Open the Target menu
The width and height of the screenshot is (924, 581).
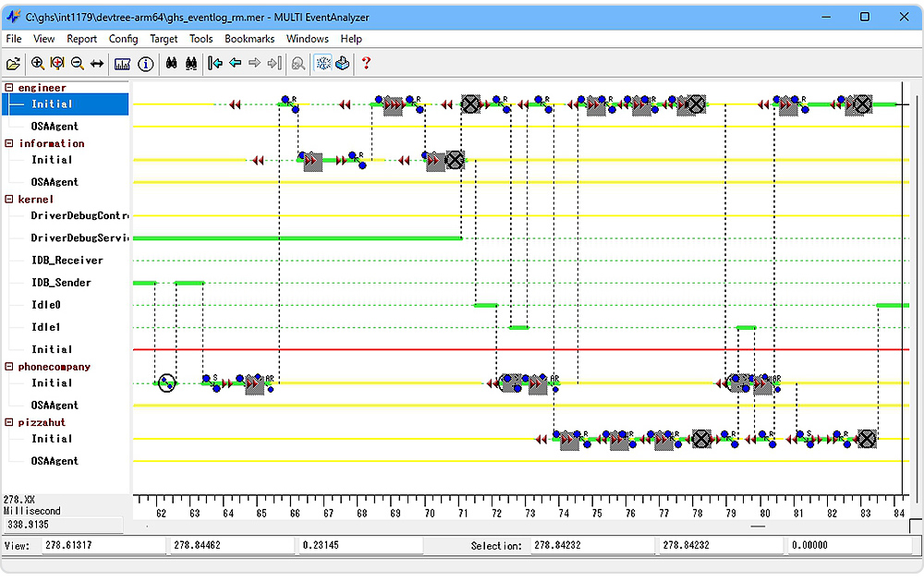[x=164, y=39]
